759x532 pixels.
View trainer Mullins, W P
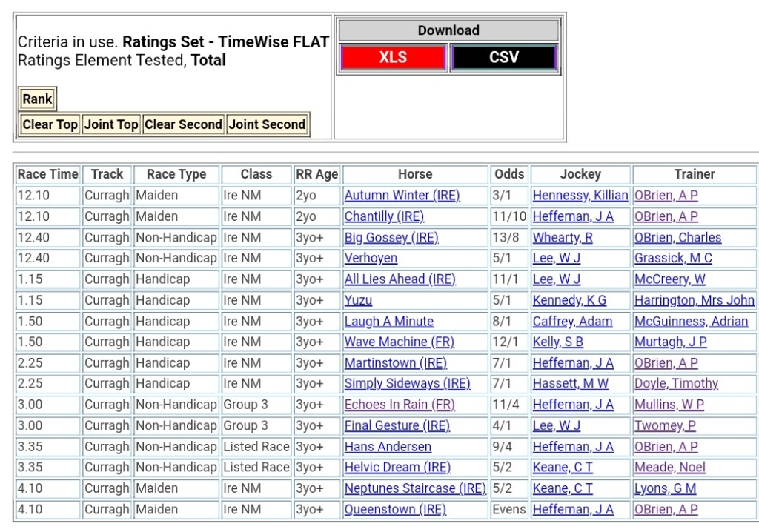point(669,405)
